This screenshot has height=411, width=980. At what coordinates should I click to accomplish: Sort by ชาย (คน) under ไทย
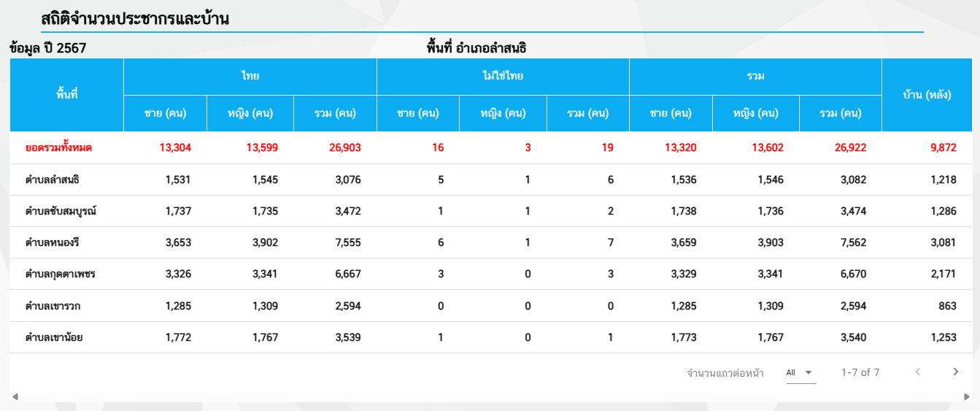click(165, 113)
